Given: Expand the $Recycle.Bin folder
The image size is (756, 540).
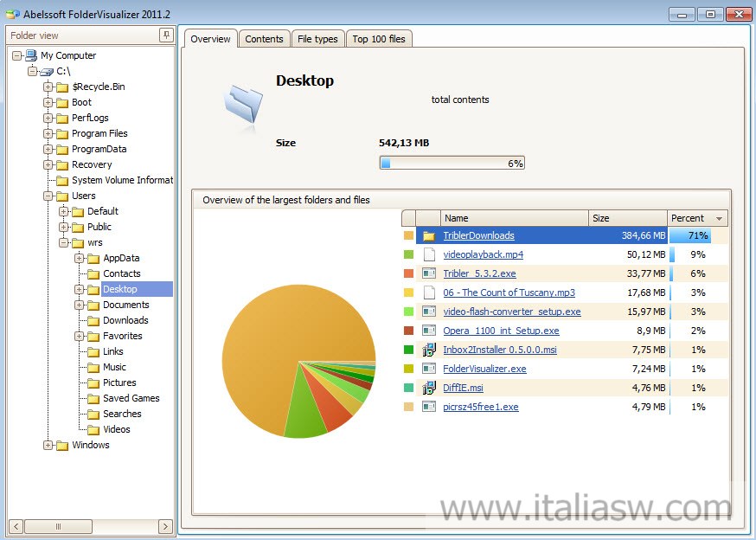Looking at the screenshot, I should (48, 87).
